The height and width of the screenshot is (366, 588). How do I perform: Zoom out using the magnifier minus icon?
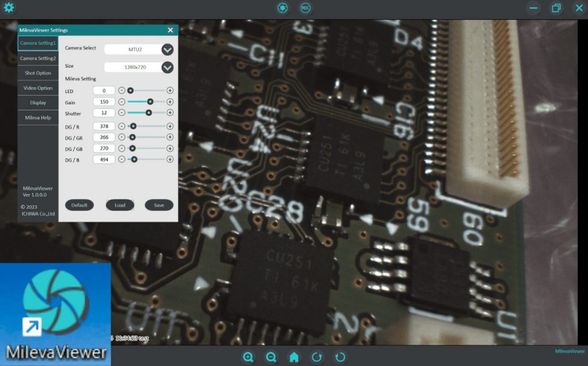pyautogui.click(x=271, y=357)
